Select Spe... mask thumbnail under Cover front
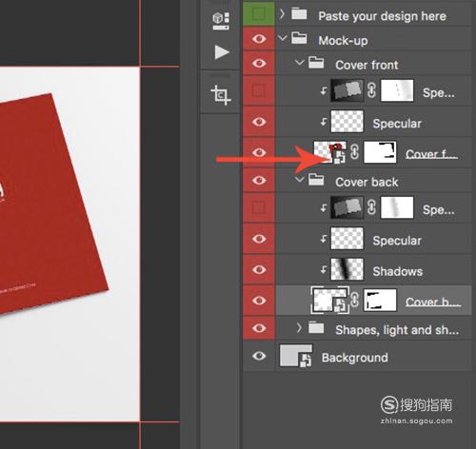Viewport: 476px width, 449px height. coord(397,90)
